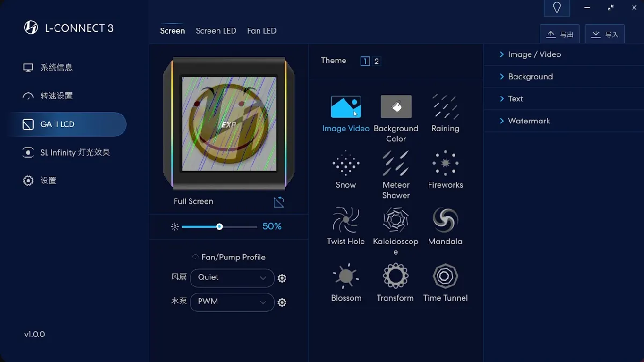Choose the Fireworks effect
644x362 pixels.
coord(445,163)
